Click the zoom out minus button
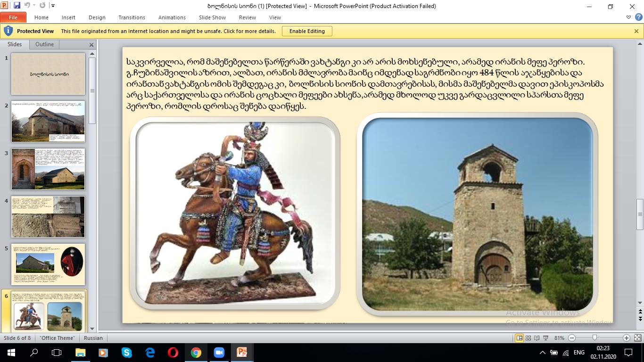 572,338
